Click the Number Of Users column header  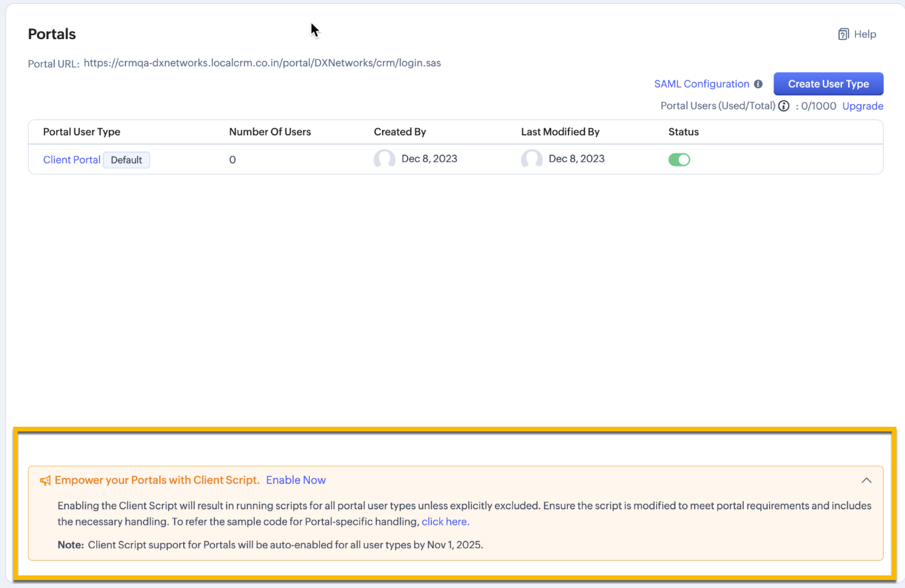[270, 132]
